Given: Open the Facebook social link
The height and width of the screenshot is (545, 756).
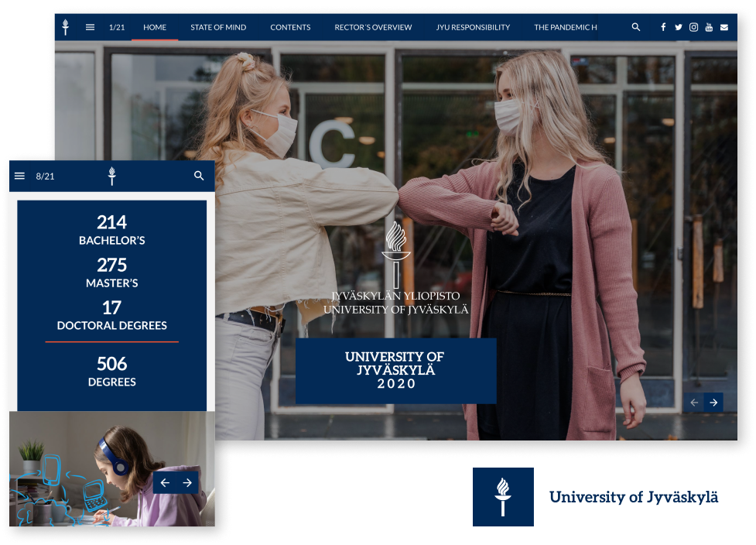Looking at the screenshot, I should click(x=663, y=27).
